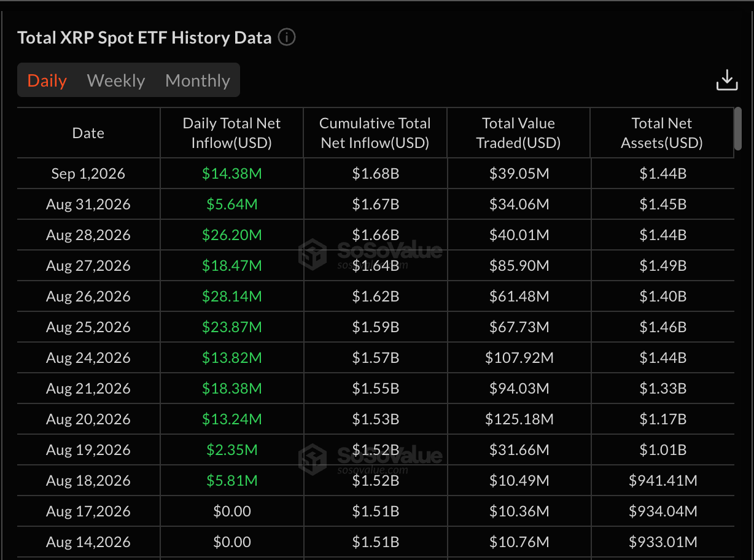Click the Aug 24,2026 date cell
This screenshot has height=560, width=754.
point(88,358)
